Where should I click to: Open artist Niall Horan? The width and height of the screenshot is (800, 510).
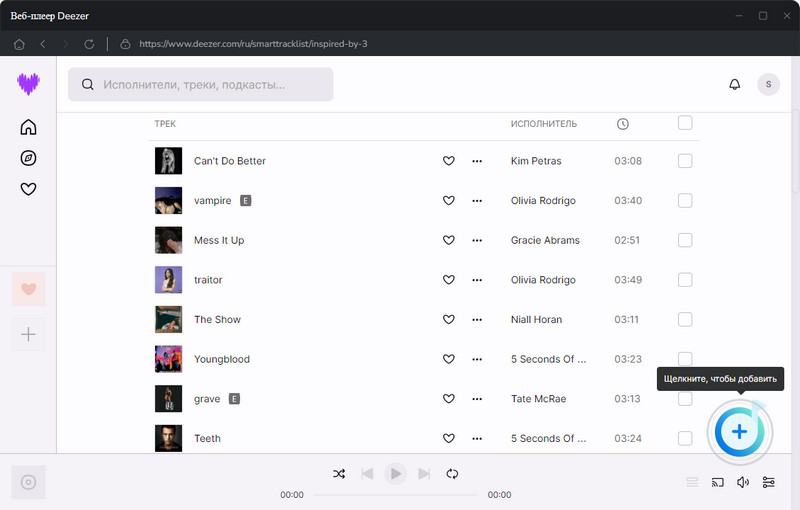pyautogui.click(x=536, y=320)
